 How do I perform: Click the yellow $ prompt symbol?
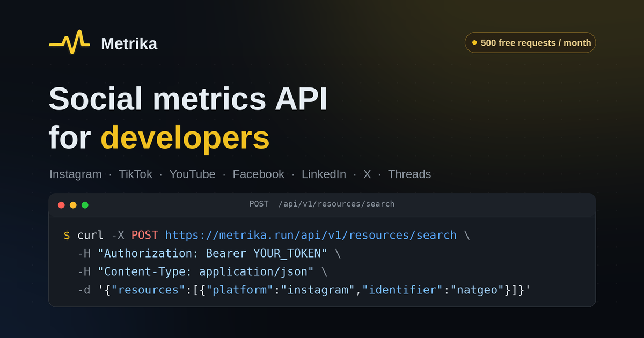[x=67, y=235]
